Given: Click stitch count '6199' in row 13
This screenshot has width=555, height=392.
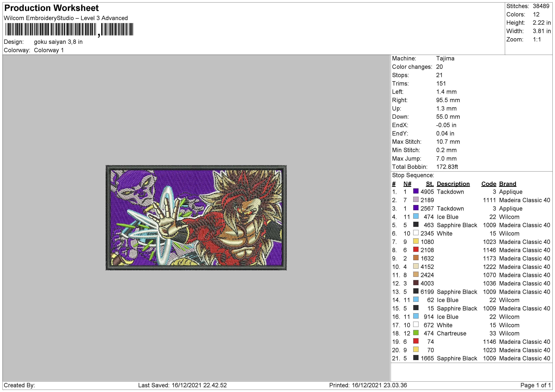Looking at the screenshot, I should pyautogui.click(x=427, y=292).
